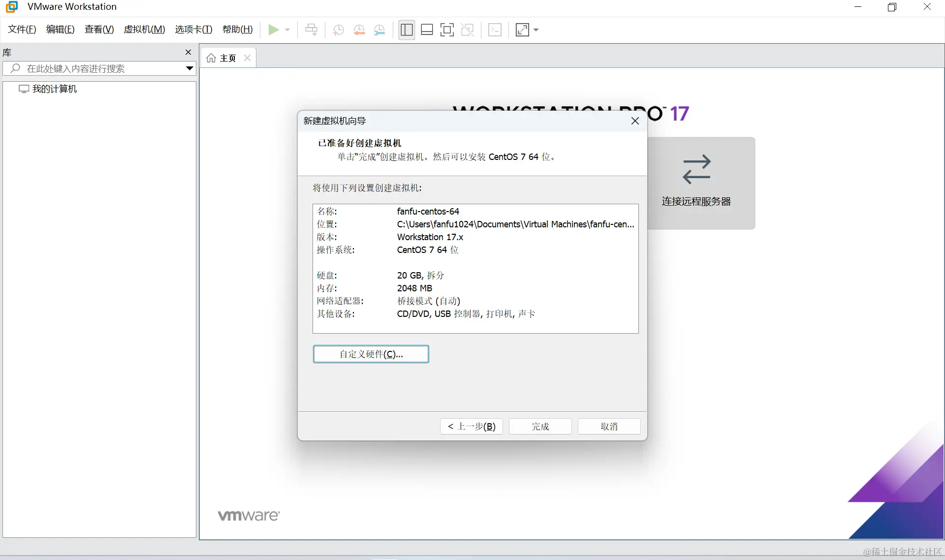945x560 pixels.
Task: Click 自定义硬件(C)... button
Action: (371, 354)
